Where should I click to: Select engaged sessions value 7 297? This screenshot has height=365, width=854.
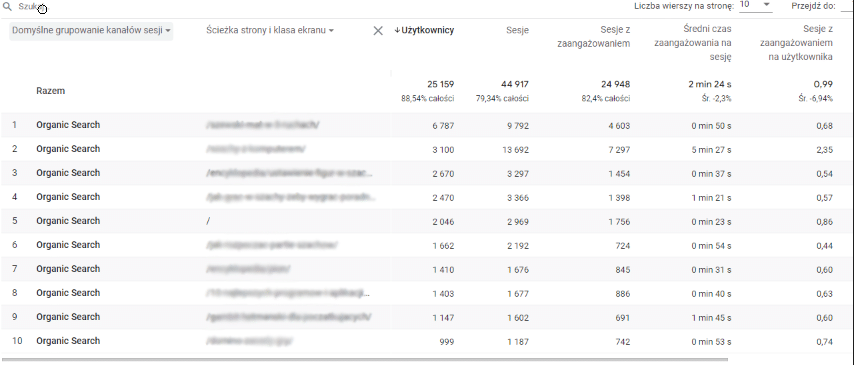coord(619,150)
